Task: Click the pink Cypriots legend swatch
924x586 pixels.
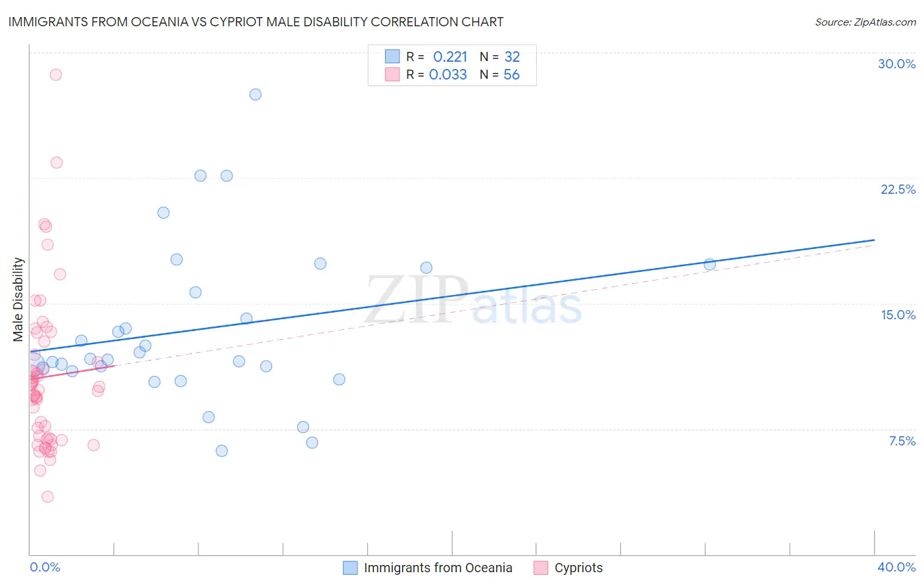Action: point(541,568)
